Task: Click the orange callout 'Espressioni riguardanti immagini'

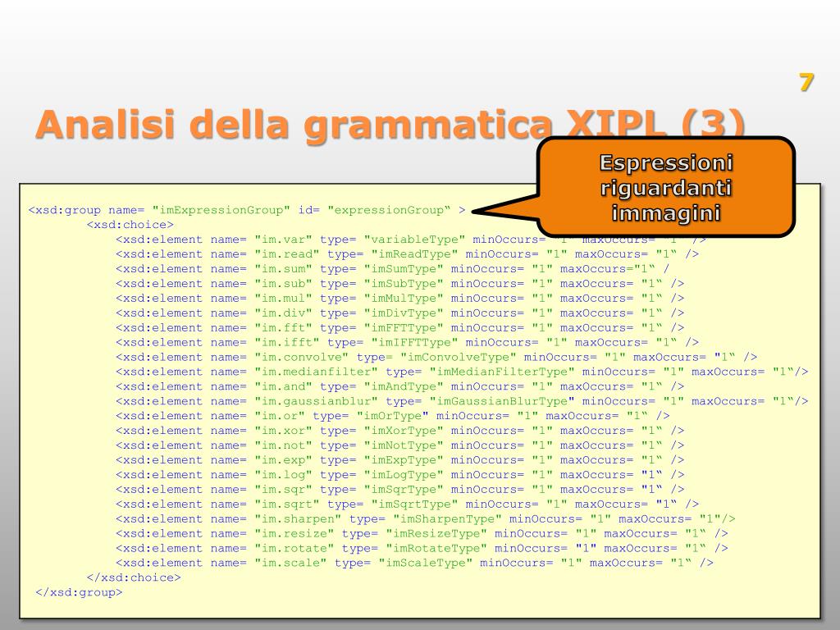Action: pos(665,188)
